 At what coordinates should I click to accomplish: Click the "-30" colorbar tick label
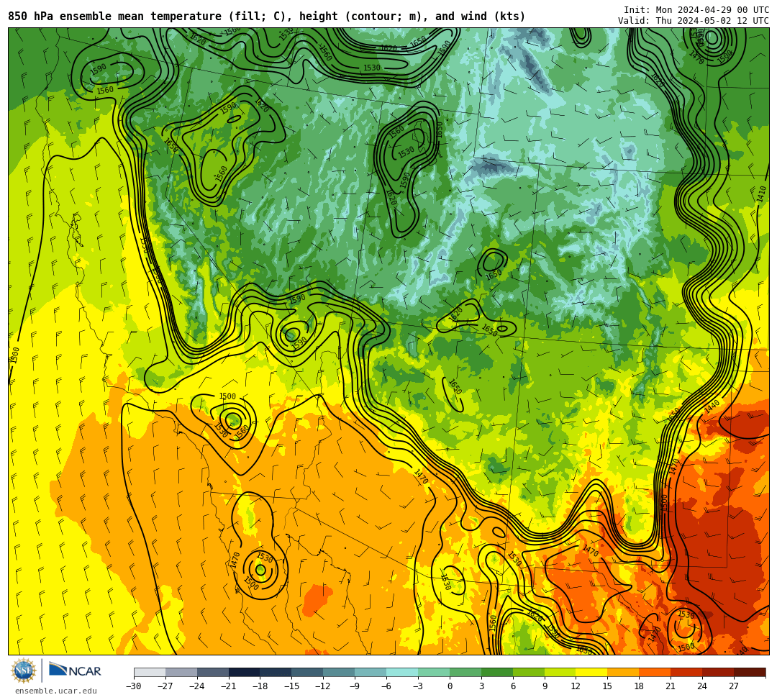click(x=134, y=686)
